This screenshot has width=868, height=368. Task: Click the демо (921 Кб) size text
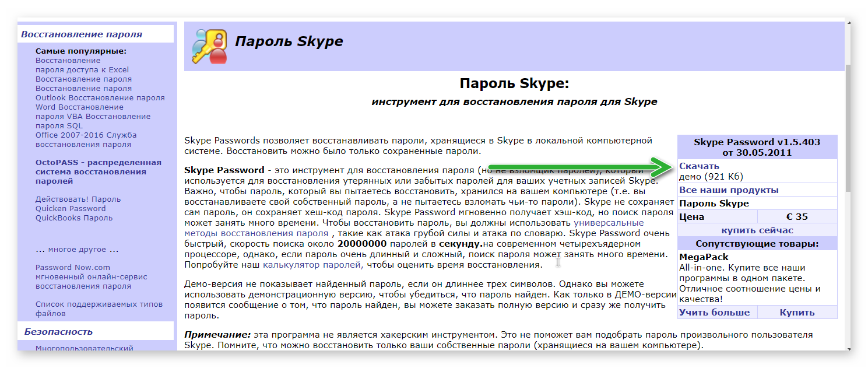pos(711,176)
